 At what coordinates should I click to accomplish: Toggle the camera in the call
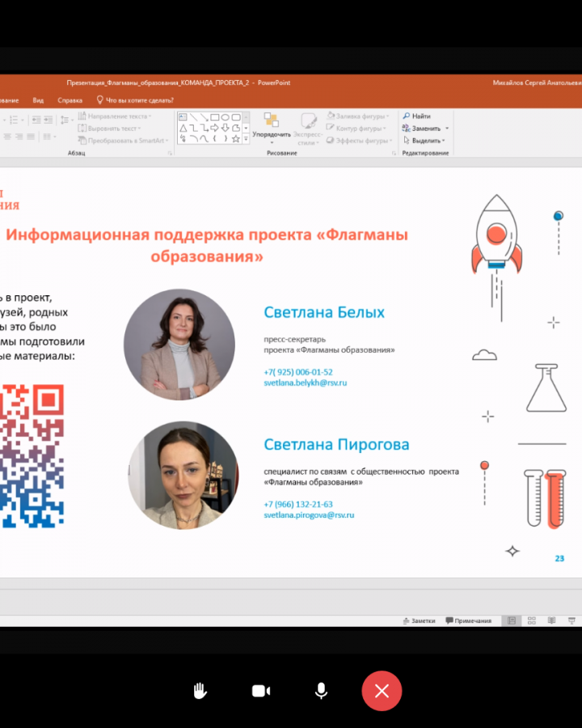pyautogui.click(x=260, y=691)
